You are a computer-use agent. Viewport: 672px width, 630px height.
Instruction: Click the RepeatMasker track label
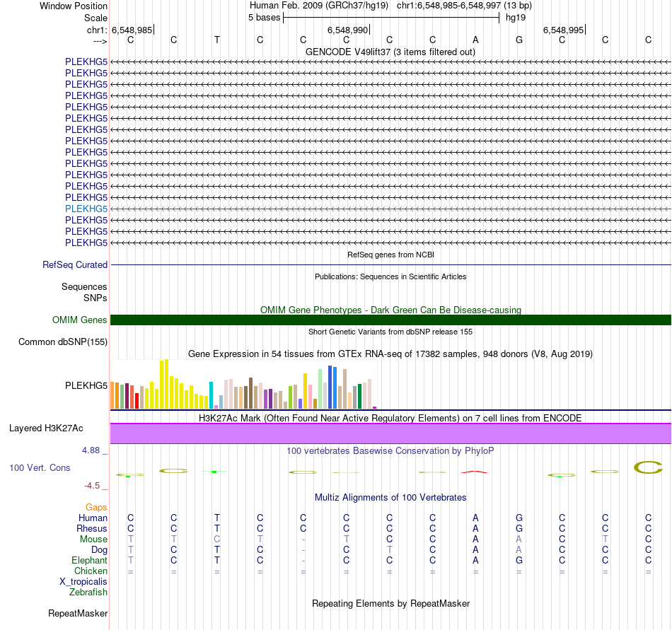78,613
